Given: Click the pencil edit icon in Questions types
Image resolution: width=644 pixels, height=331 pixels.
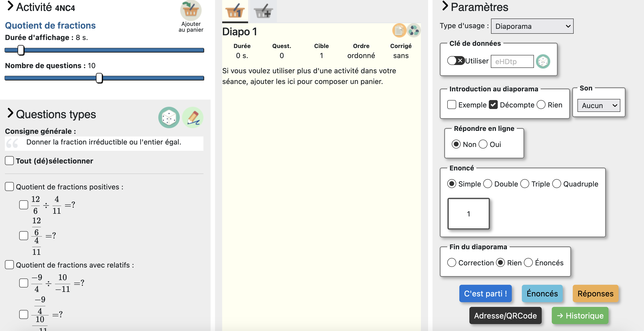Looking at the screenshot, I should (x=192, y=117).
